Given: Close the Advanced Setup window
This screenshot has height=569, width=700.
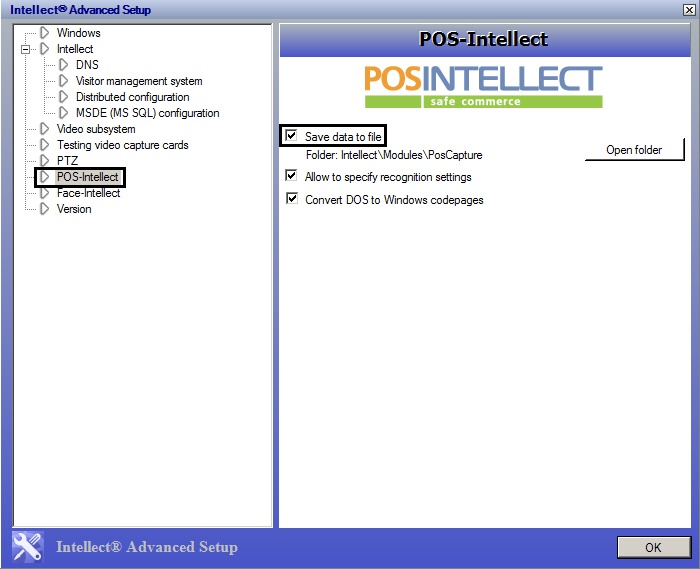Looking at the screenshot, I should coord(689,9).
